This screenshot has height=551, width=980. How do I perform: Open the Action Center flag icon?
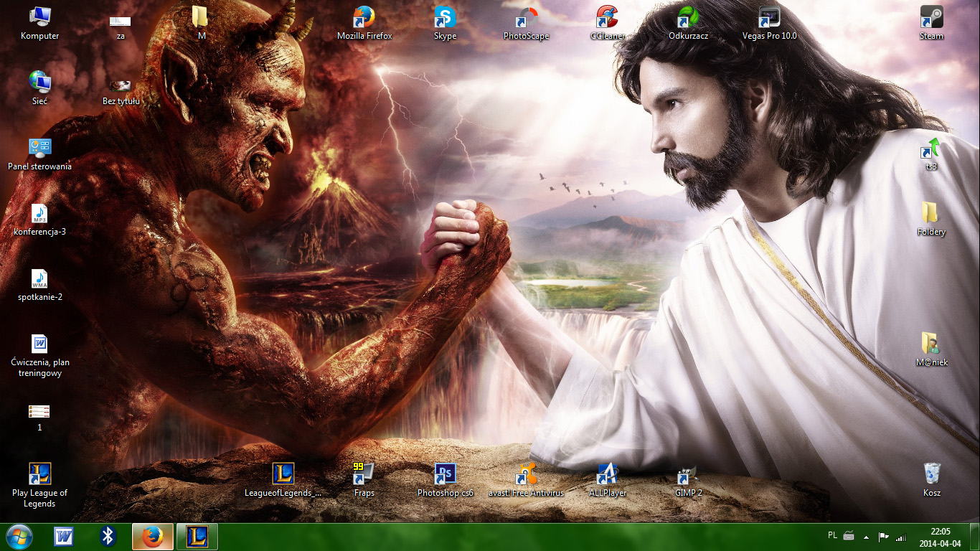coord(884,537)
